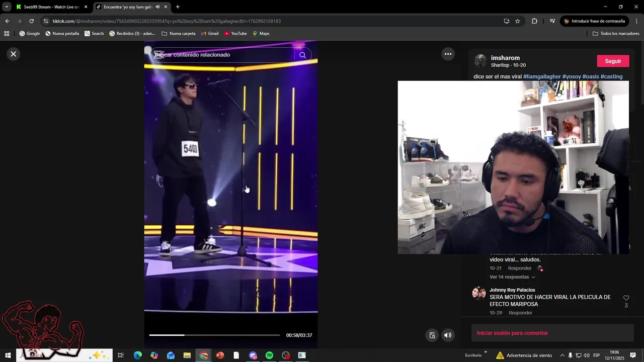Open imsharom profile avatar
The image size is (644, 362).
(480, 61)
